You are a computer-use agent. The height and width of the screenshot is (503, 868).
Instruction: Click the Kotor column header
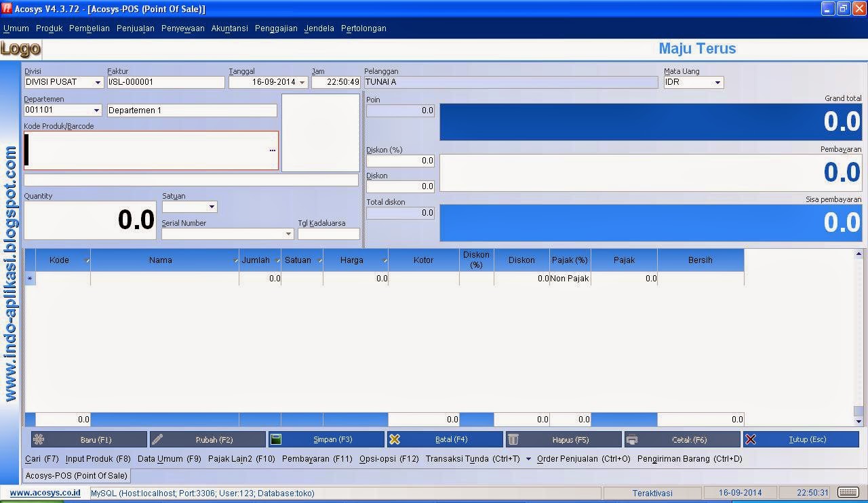[x=424, y=260]
